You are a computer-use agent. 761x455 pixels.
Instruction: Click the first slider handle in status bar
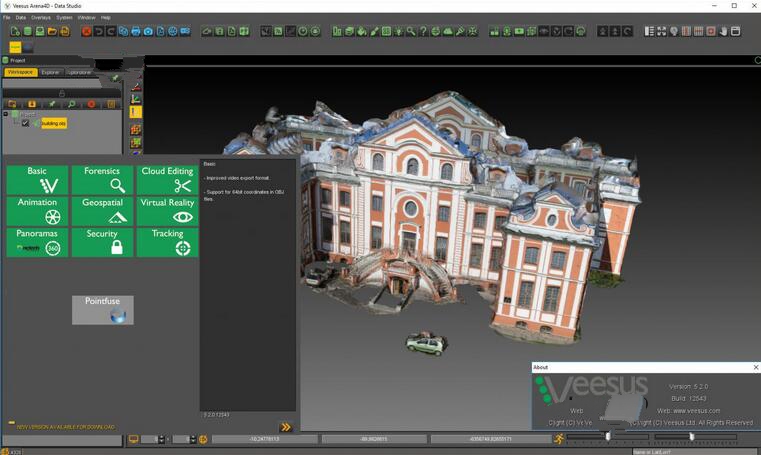608,437
